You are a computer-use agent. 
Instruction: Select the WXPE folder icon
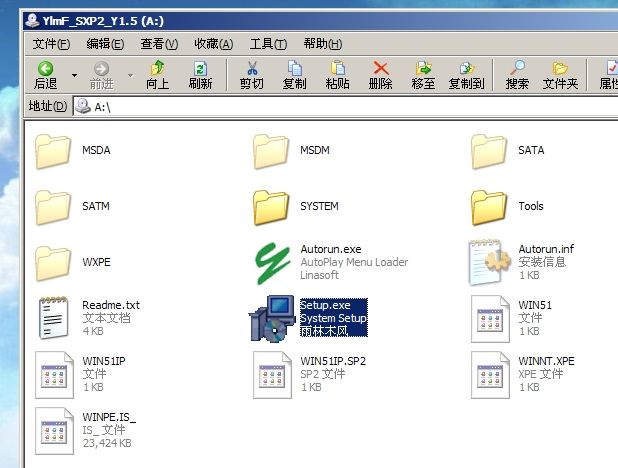pos(53,263)
